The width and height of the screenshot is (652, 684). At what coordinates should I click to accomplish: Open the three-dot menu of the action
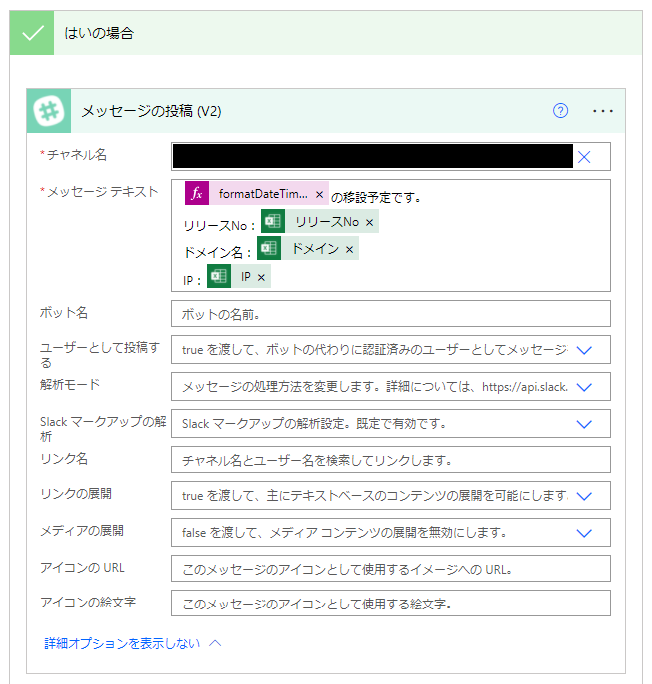click(603, 111)
